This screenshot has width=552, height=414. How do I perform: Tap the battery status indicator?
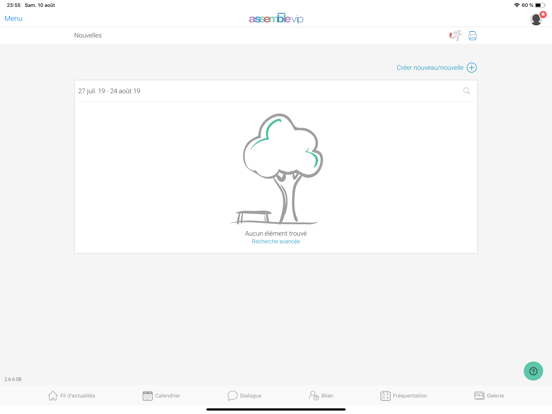540,5
